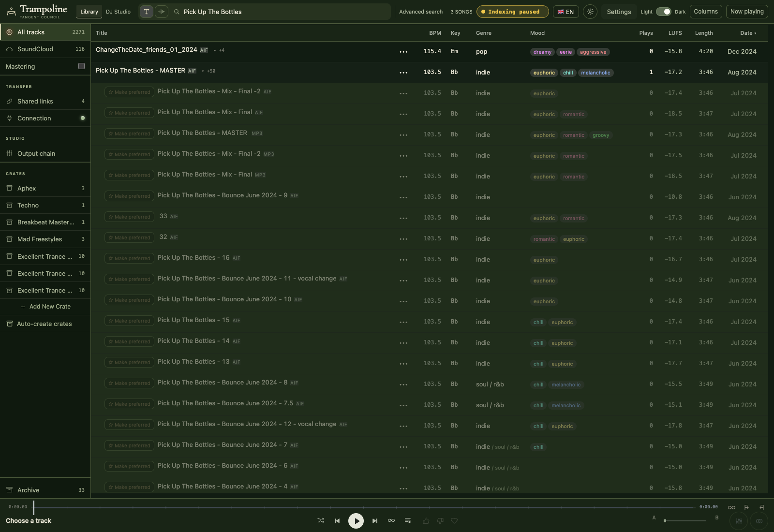The width and height of the screenshot is (774, 532).
Task: Open the mixer sliders icon
Action: 739,521
